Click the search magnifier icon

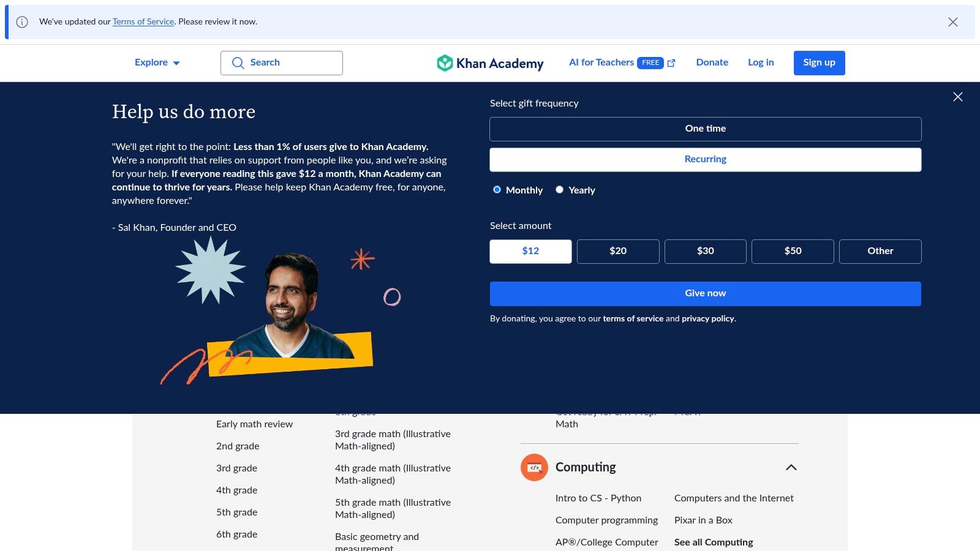(238, 62)
